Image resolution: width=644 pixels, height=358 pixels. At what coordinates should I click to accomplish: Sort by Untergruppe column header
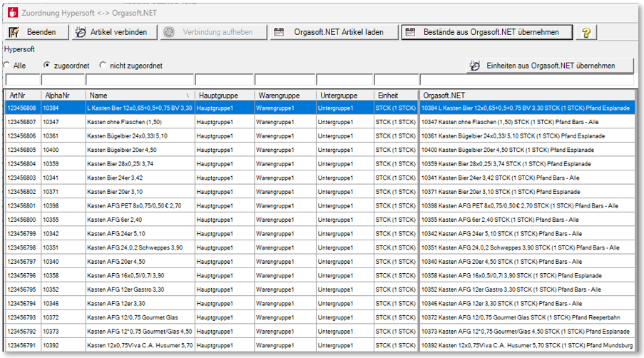(x=344, y=96)
